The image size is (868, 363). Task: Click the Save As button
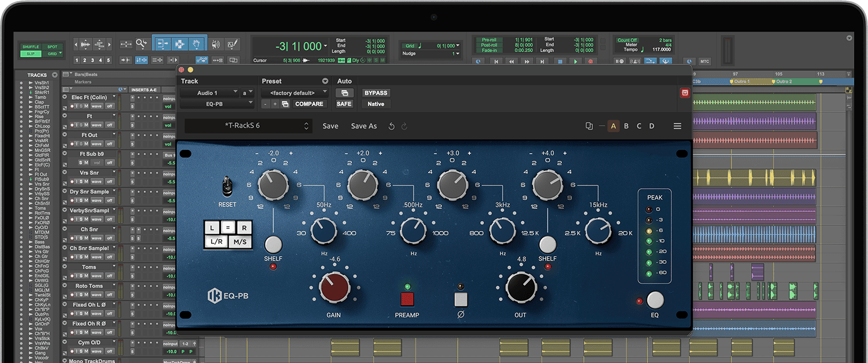point(364,126)
